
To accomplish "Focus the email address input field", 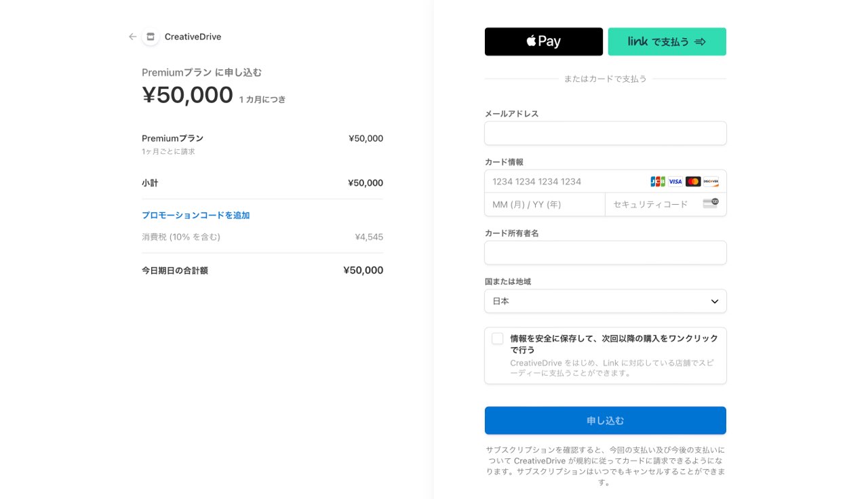I will point(605,134).
